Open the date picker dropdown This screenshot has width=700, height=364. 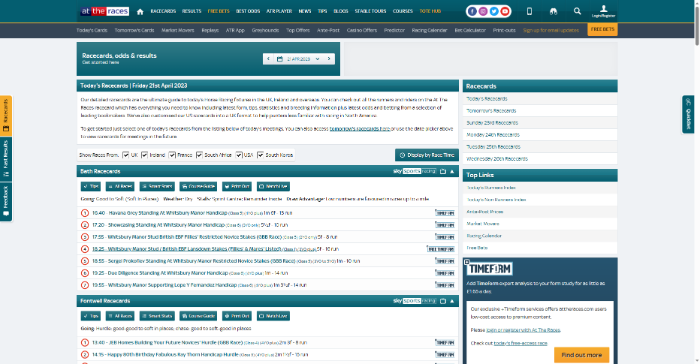click(x=299, y=59)
